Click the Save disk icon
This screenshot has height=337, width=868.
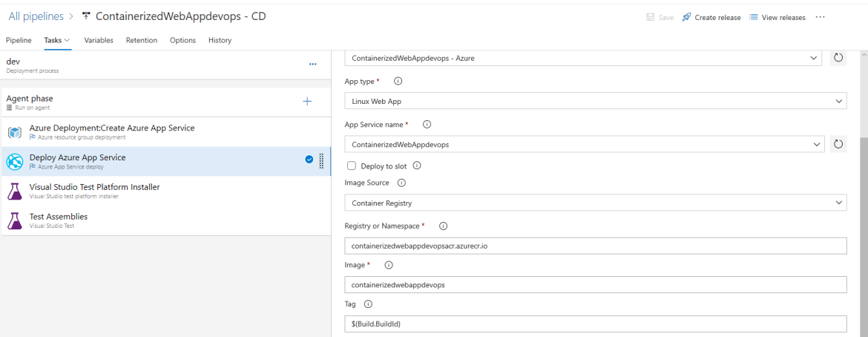coord(651,17)
